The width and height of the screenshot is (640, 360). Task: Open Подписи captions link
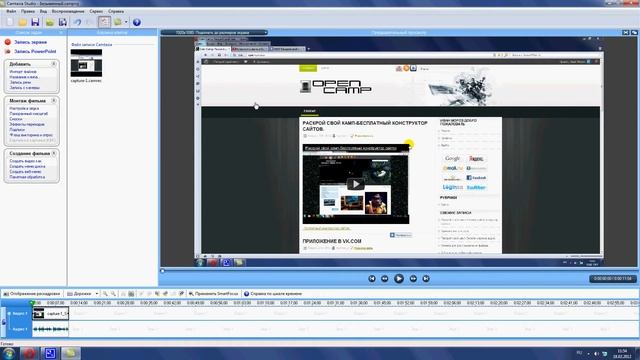17,130
